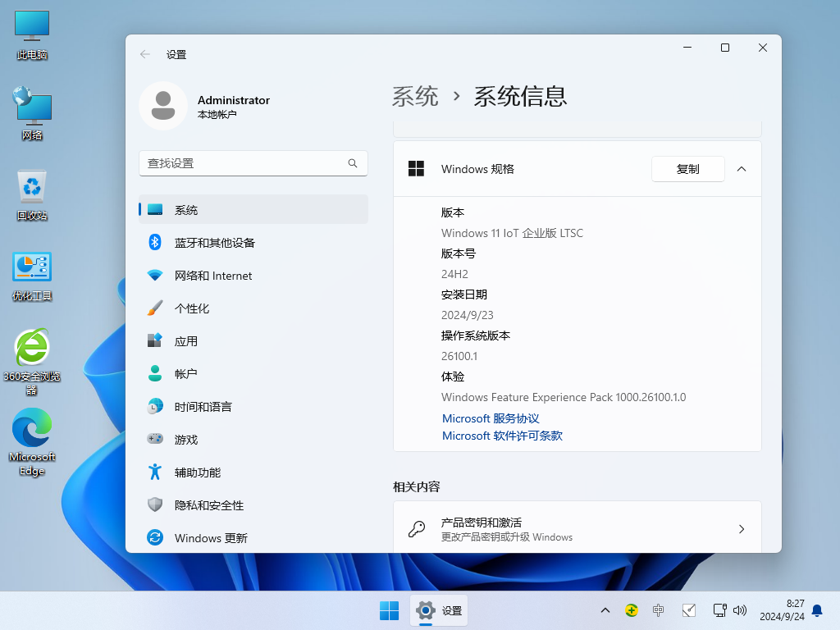Open Windows 更新 settings
840x630 pixels.
tap(253, 538)
